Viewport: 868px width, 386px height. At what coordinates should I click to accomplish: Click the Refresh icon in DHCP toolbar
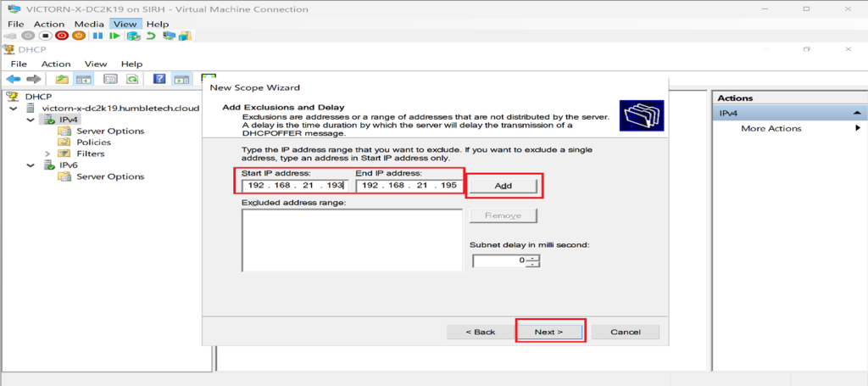(132, 79)
